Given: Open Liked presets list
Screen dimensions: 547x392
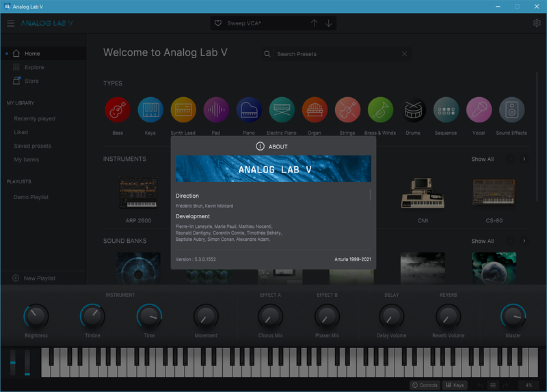Looking at the screenshot, I should point(21,132).
